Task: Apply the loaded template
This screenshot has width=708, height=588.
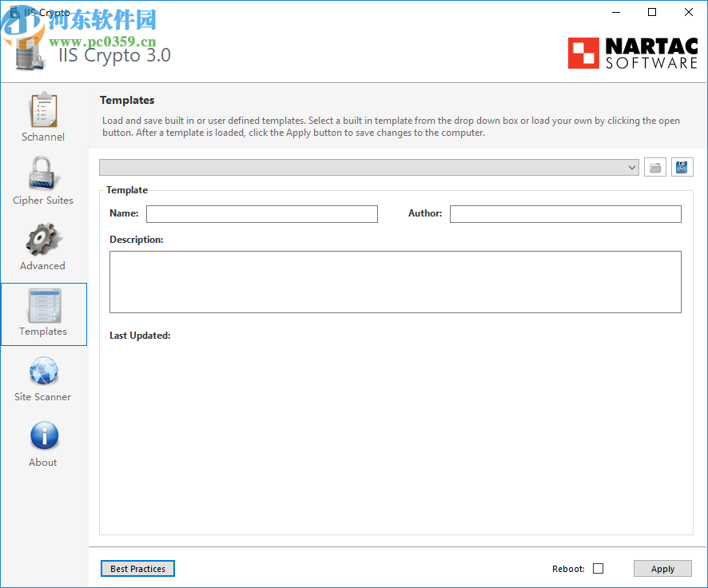Action: [662, 568]
